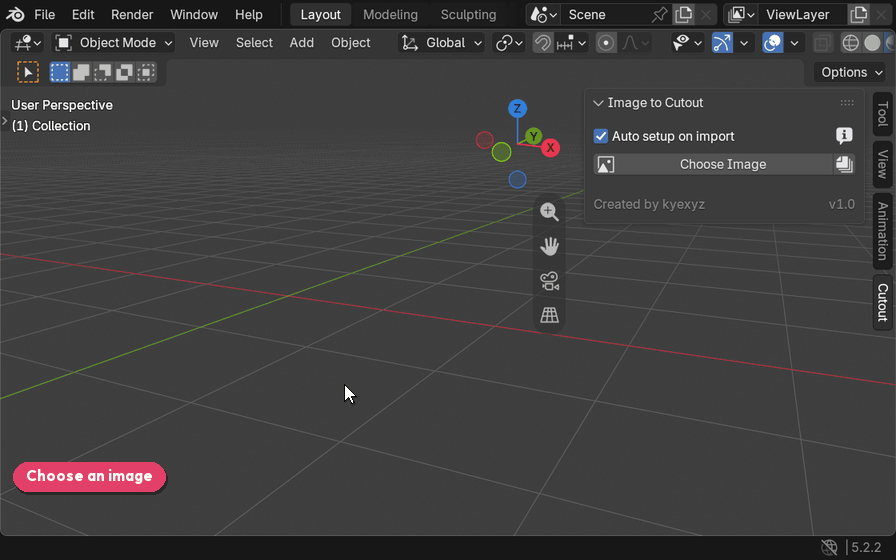
Task: Open the gizmo settings dropdown arrow
Action: pyautogui.click(x=744, y=43)
